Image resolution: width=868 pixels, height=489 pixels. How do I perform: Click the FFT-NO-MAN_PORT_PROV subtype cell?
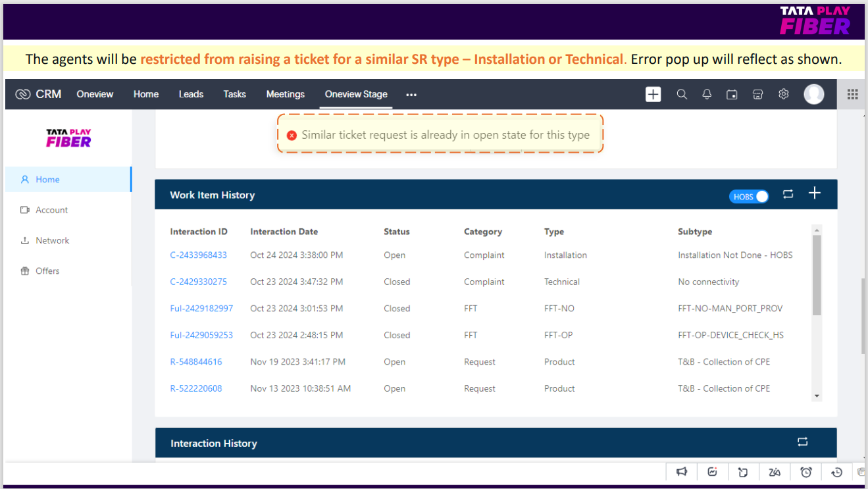730,308
